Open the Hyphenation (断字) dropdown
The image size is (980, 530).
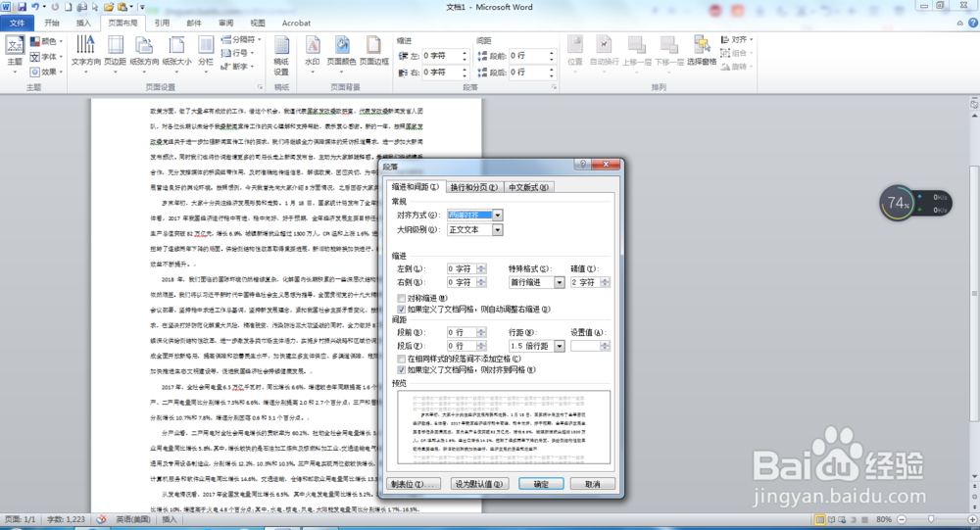237,67
